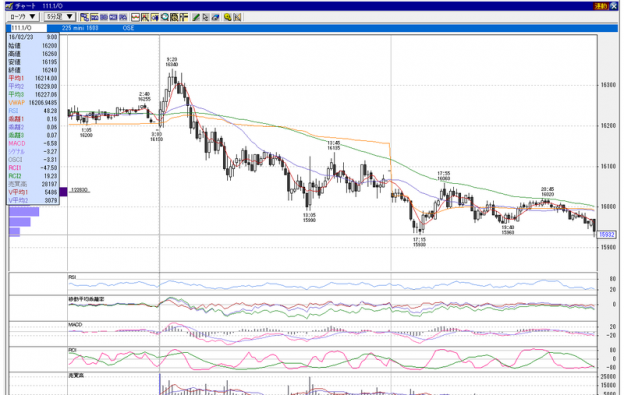Click the current price label 15932
The image size is (624, 395).
click(607, 235)
